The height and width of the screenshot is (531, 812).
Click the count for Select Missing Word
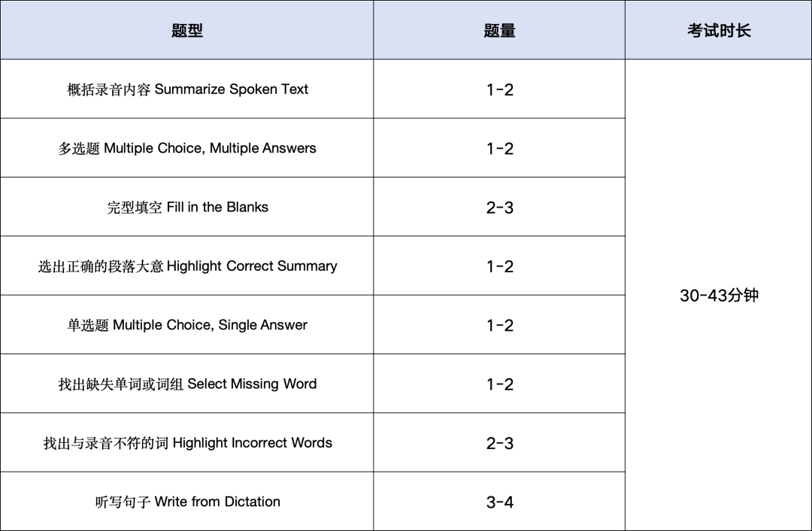[499, 384]
